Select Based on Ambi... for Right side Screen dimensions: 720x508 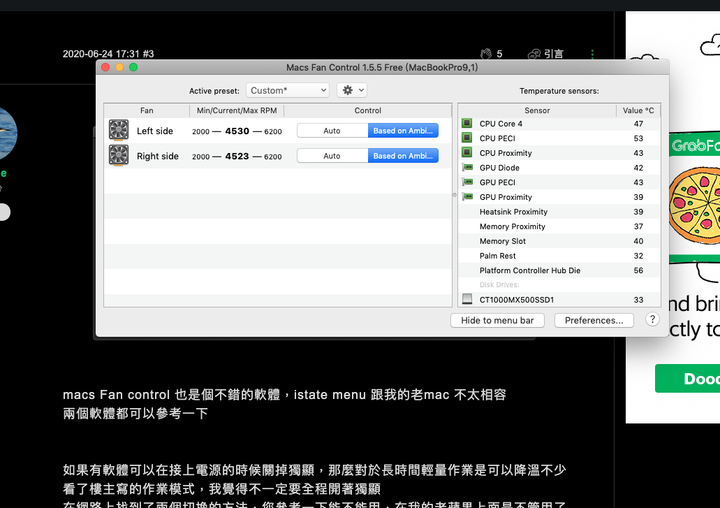coord(403,156)
